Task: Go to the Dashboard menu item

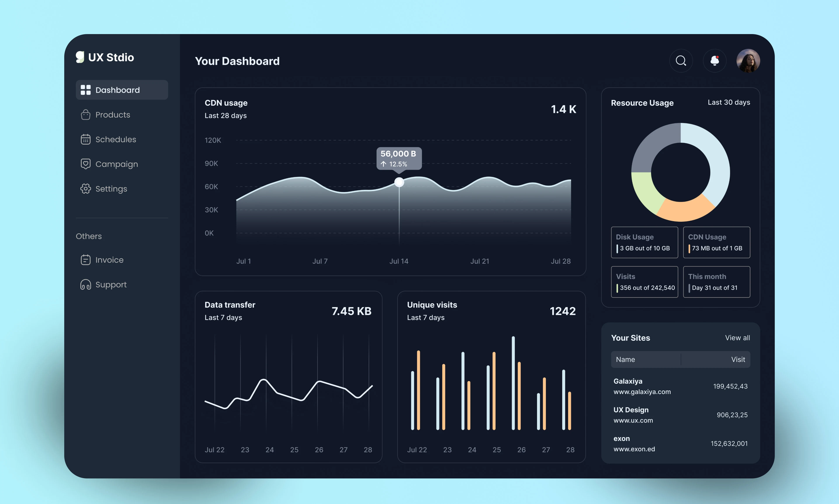Action: click(x=122, y=90)
